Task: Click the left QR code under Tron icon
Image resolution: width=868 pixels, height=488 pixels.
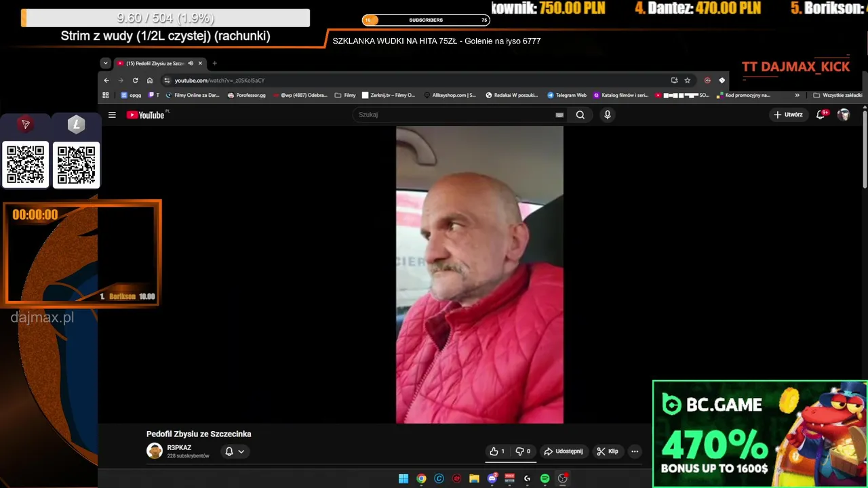Action: 26,164
